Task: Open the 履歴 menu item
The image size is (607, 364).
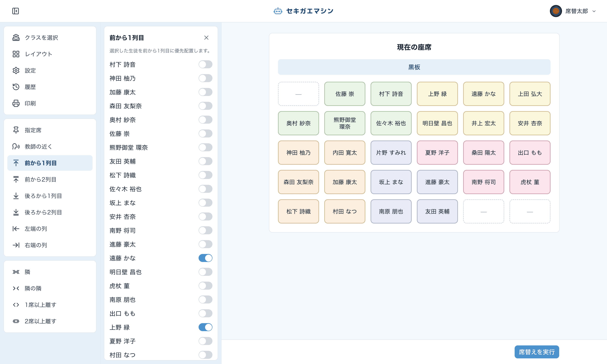Action: click(x=50, y=87)
